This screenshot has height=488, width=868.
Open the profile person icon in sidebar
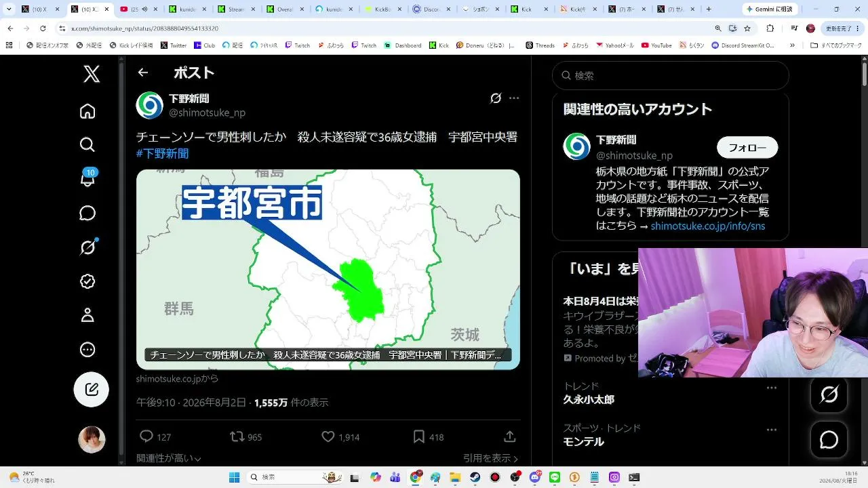tap(87, 315)
